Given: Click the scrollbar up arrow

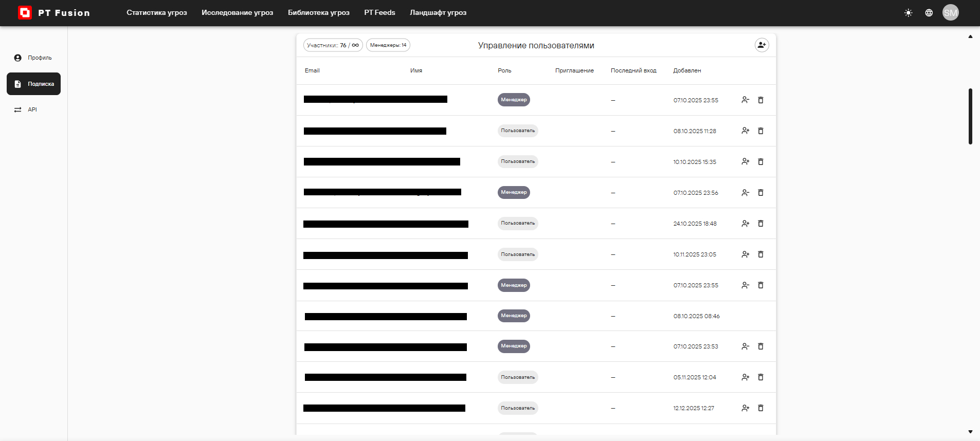Looking at the screenshot, I should click(970, 36).
